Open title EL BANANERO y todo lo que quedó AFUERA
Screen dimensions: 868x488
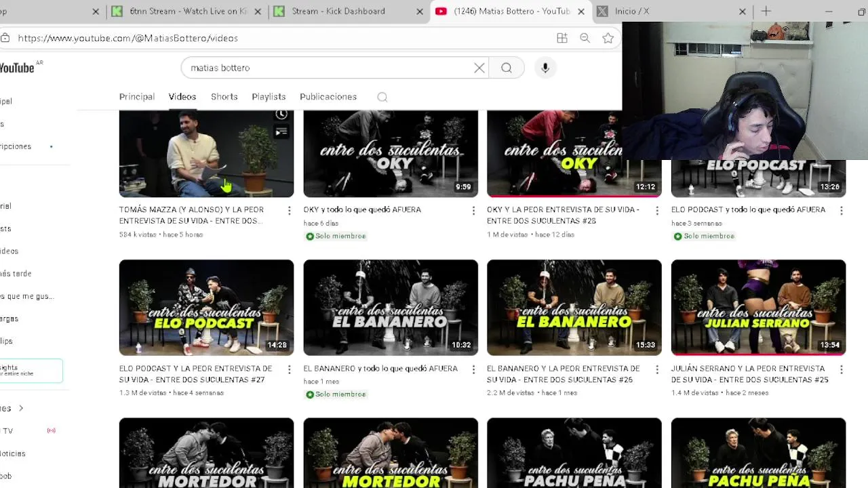[x=380, y=369]
